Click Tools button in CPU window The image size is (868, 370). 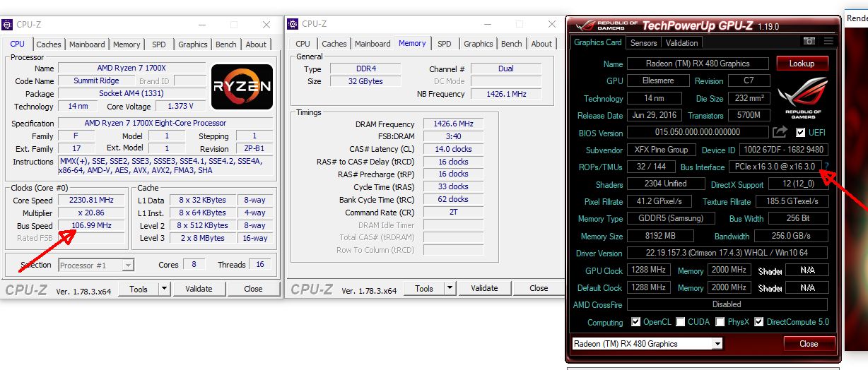click(x=139, y=288)
